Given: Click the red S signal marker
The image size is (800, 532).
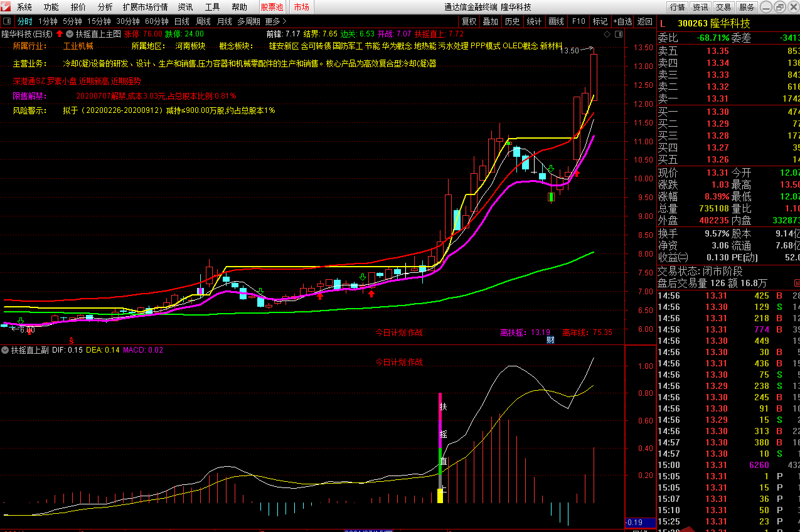Looking at the screenshot, I should [72, 339].
